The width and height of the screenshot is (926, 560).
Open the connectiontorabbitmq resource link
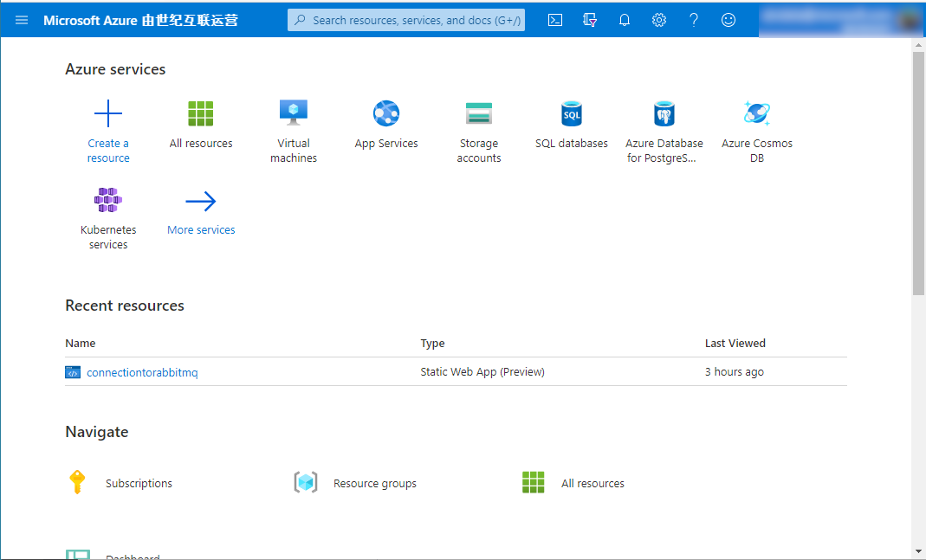(x=142, y=372)
